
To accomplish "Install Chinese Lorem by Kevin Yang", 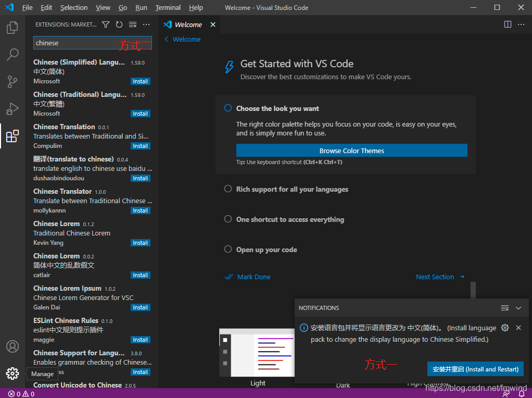I will [x=140, y=243].
